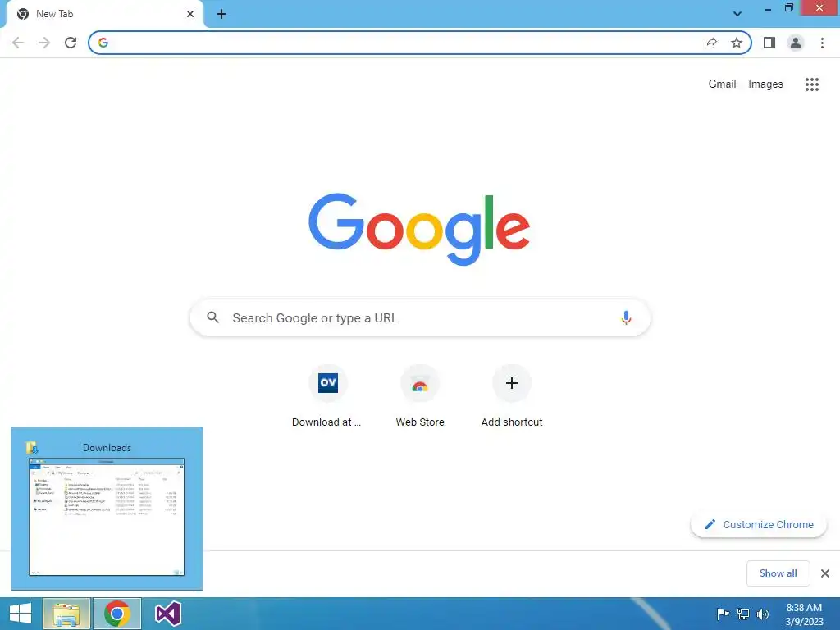This screenshot has width=840, height=630.
Task: Click the Google icon in the address bar
Action: point(103,43)
